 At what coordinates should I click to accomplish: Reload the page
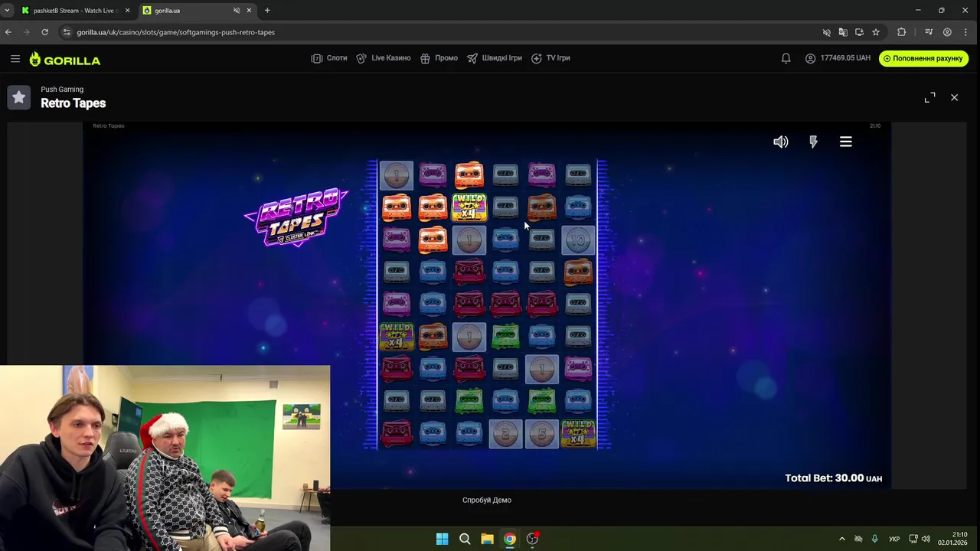[x=45, y=32]
